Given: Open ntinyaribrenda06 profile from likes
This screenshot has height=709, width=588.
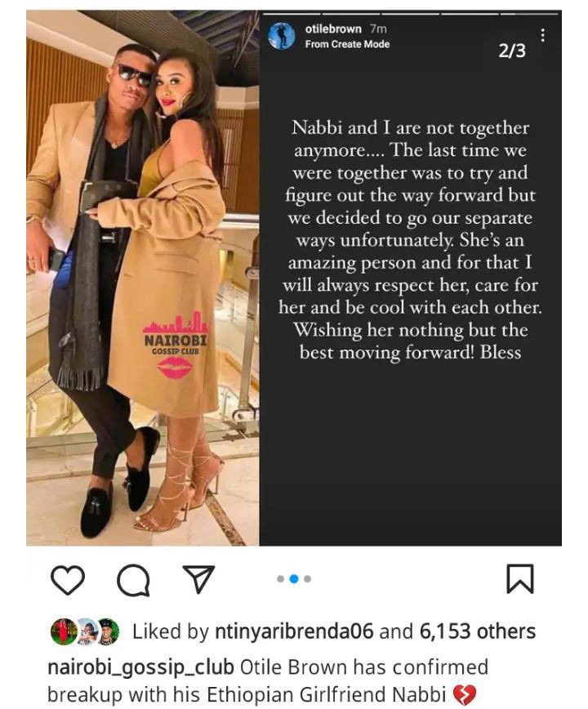Looking at the screenshot, I should [294, 631].
